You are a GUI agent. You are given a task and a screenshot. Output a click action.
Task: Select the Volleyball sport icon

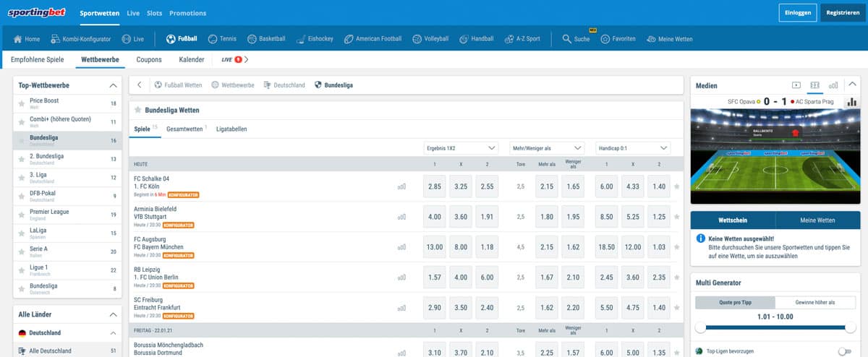(430, 39)
